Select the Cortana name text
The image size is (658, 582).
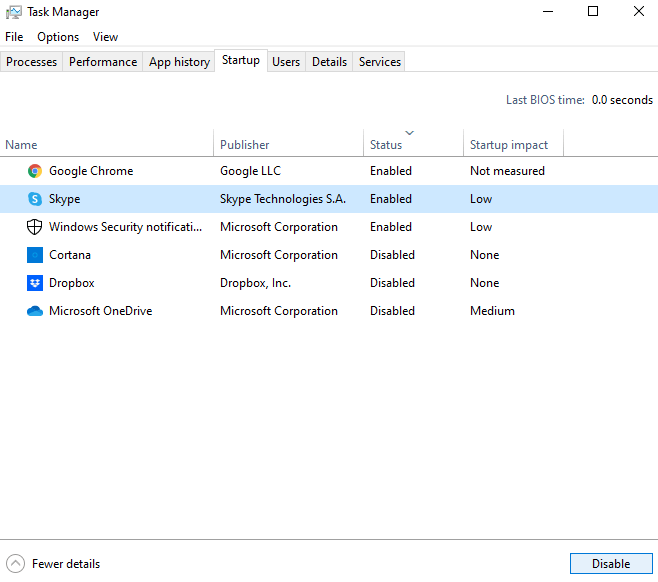tap(70, 255)
